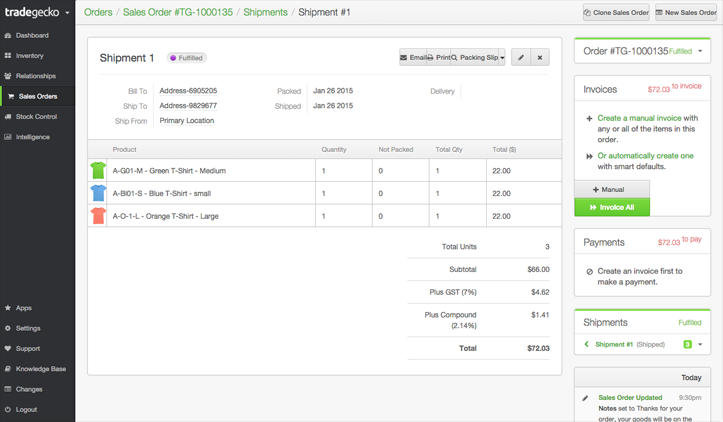723x422 pixels.
Task: Click the $66.00 Subtotal value
Action: [x=538, y=269]
